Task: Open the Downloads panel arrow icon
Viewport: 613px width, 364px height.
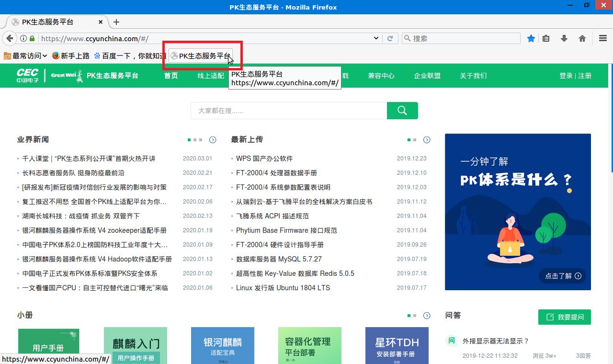Action: click(564, 38)
